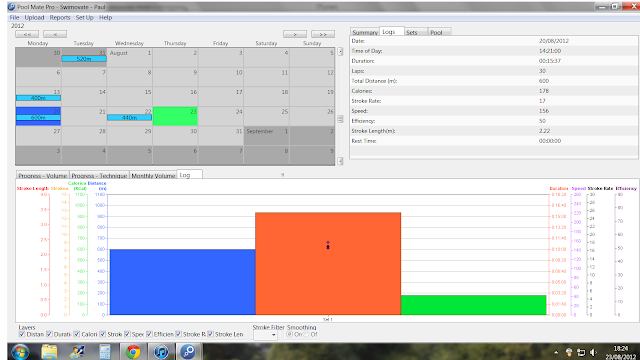Open the Progress - Volume tab

pos(42,176)
